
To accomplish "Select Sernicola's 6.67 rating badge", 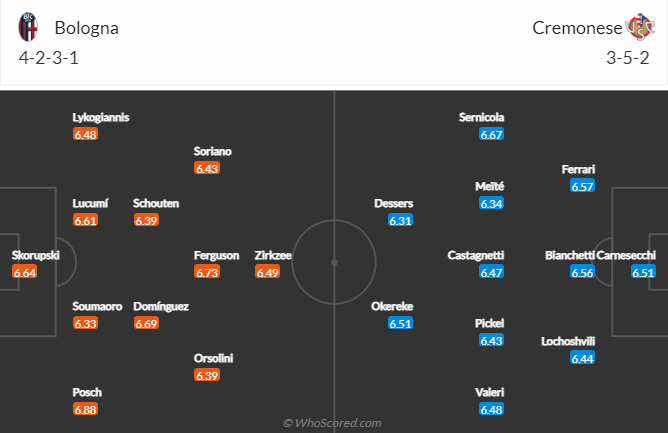I will click(491, 134).
